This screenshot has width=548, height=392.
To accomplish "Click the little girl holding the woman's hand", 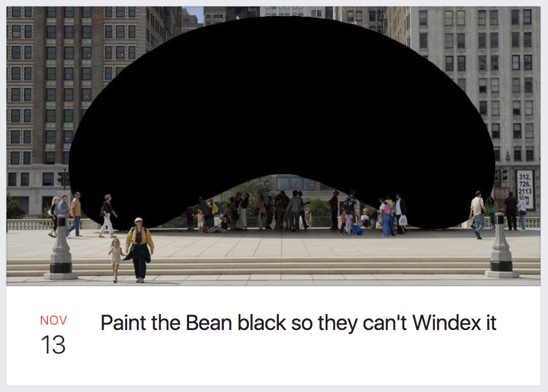I will [x=115, y=260].
